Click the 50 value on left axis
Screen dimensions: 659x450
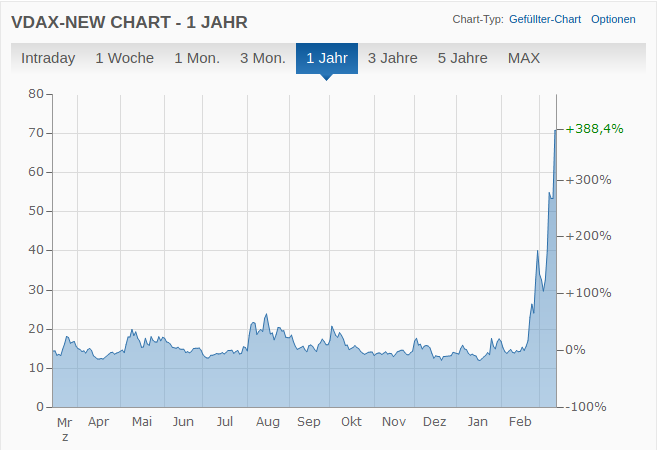[36, 211]
